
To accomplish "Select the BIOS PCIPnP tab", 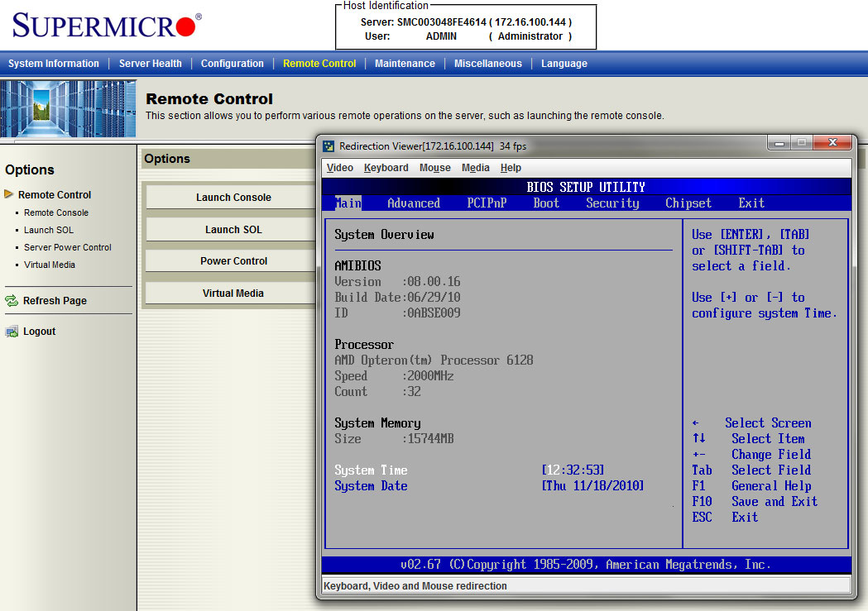I will (x=487, y=203).
